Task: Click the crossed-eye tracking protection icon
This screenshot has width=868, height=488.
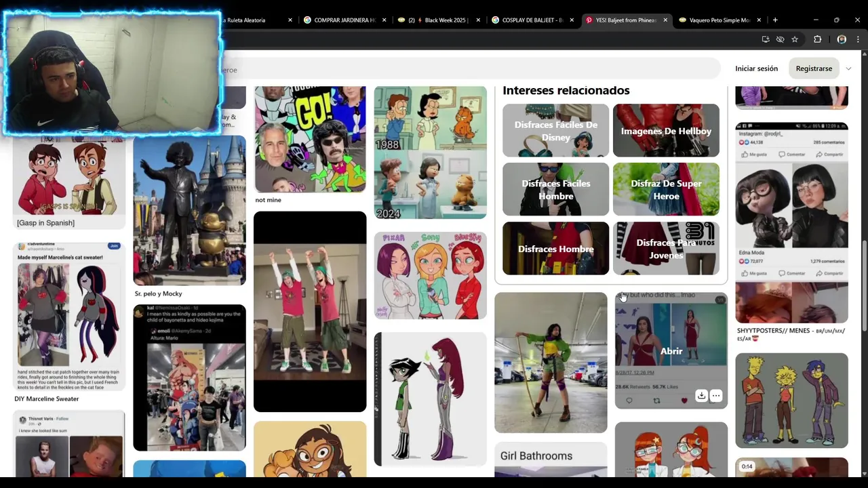Action: (780, 39)
